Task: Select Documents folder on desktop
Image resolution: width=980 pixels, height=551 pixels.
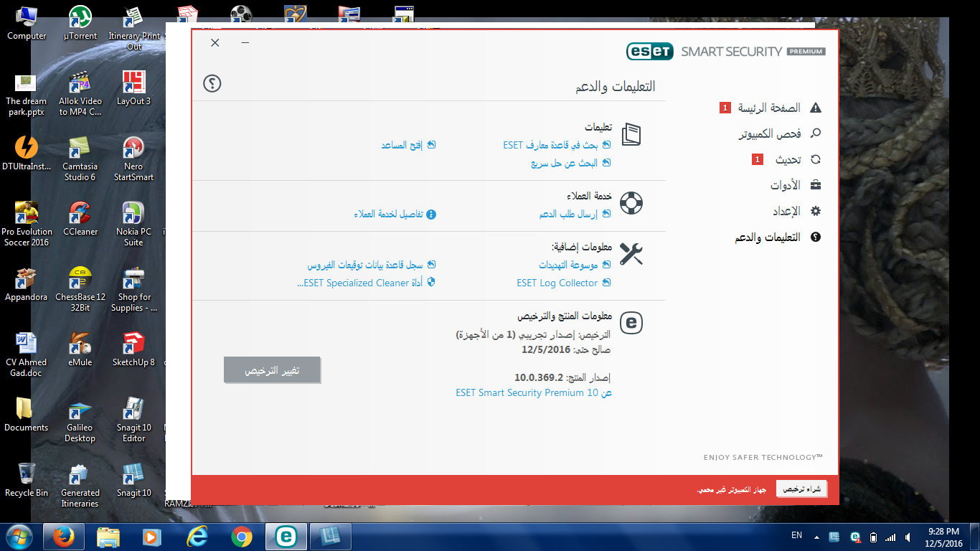Action: click(27, 415)
